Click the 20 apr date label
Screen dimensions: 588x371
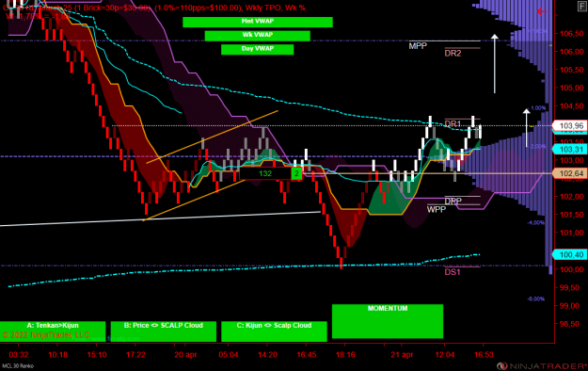point(185,355)
